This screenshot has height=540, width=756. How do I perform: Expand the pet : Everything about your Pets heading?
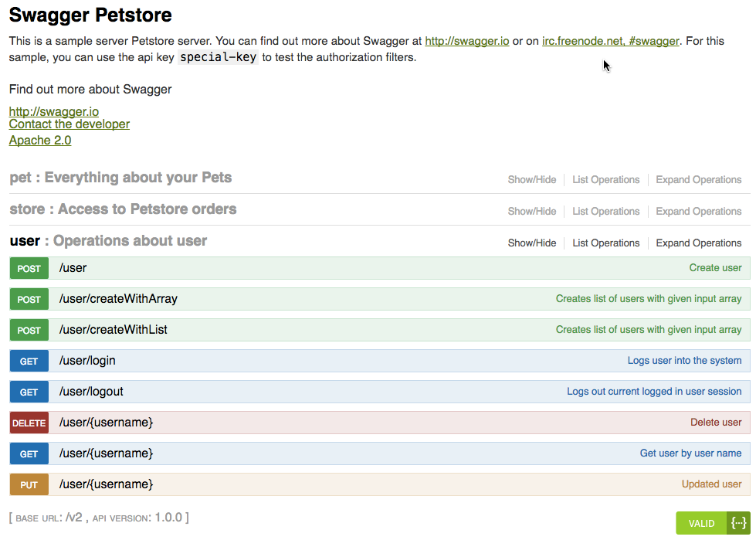[120, 178]
